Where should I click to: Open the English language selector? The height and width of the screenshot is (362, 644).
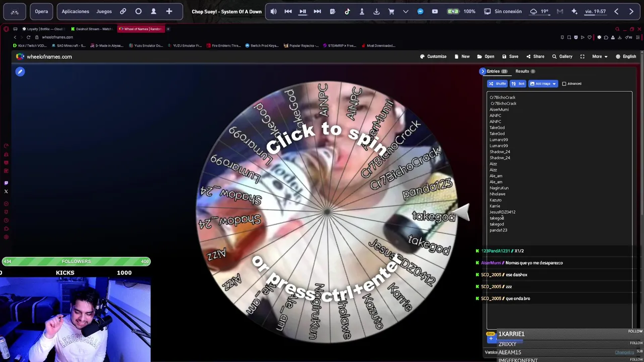click(x=626, y=57)
